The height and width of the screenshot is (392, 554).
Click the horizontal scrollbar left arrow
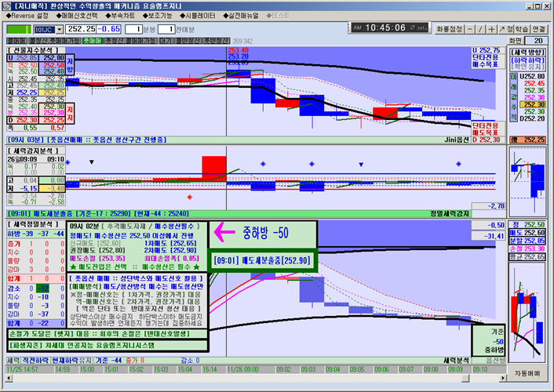click(9, 378)
